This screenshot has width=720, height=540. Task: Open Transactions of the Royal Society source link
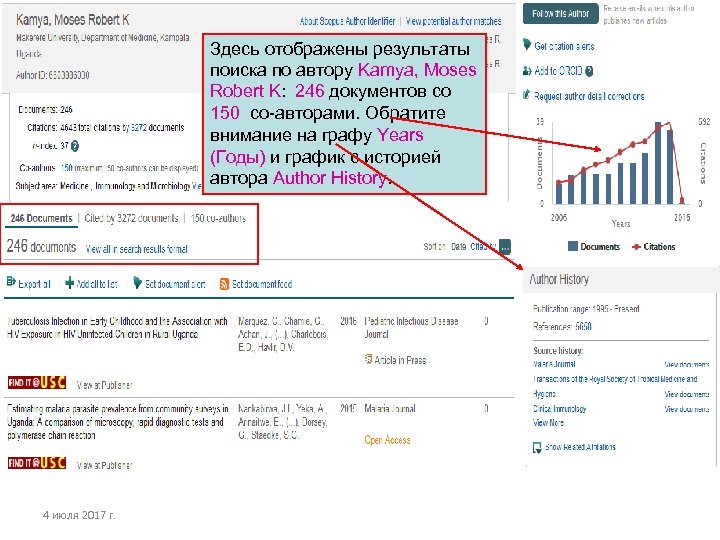pos(615,386)
